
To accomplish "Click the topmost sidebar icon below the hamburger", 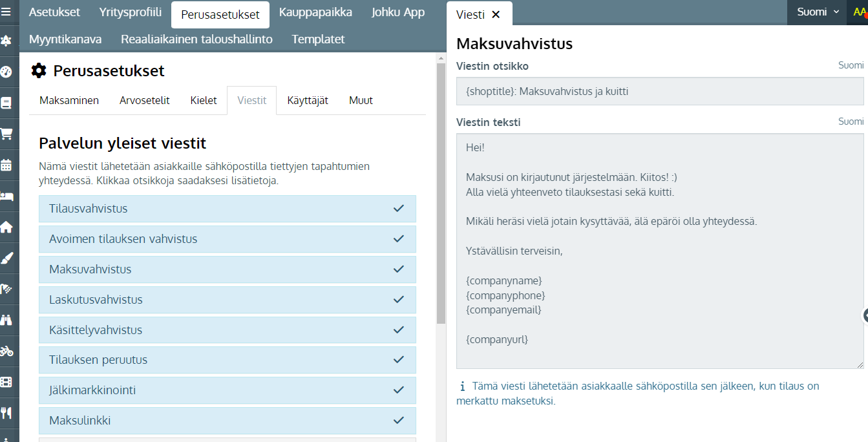I will tap(6, 41).
